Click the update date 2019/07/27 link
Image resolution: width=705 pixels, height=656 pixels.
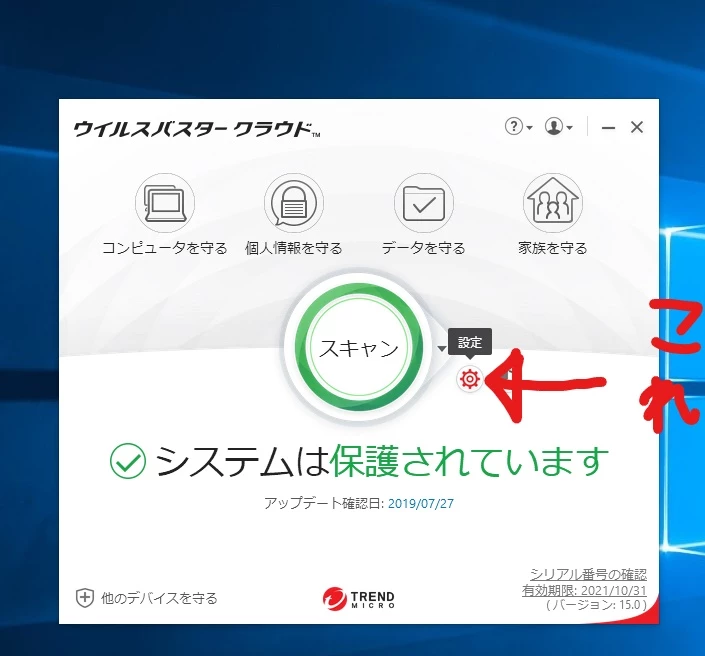(x=421, y=503)
